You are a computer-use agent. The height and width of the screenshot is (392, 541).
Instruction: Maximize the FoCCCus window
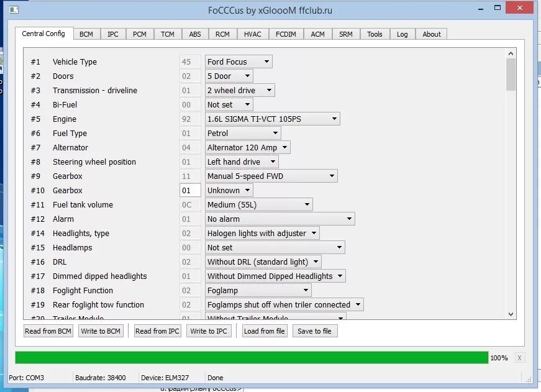498,8
